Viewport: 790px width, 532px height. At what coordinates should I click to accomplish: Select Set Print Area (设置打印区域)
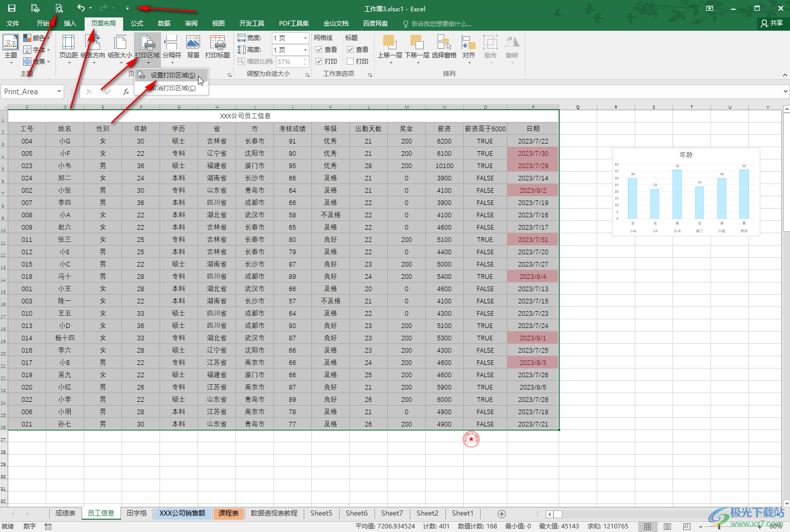171,75
